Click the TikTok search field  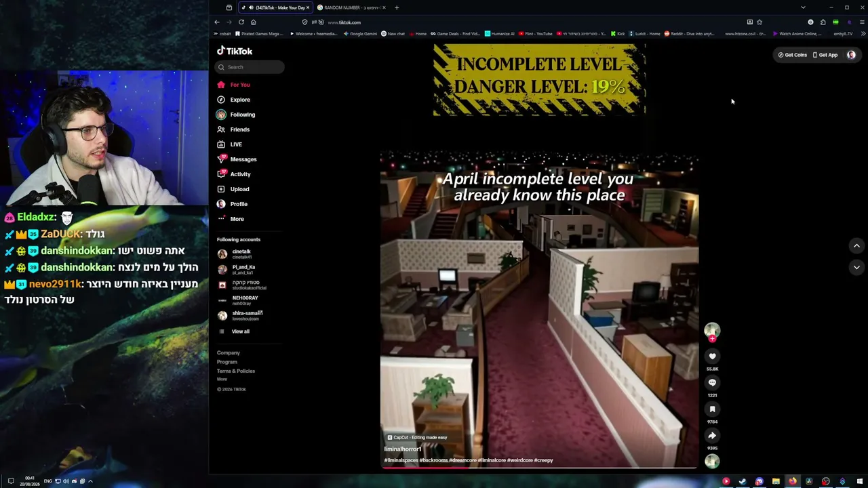250,67
